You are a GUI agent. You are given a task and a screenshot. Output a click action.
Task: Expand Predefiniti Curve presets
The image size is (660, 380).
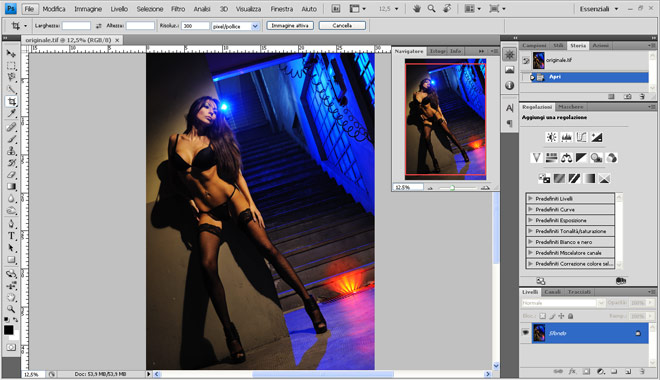point(530,209)
